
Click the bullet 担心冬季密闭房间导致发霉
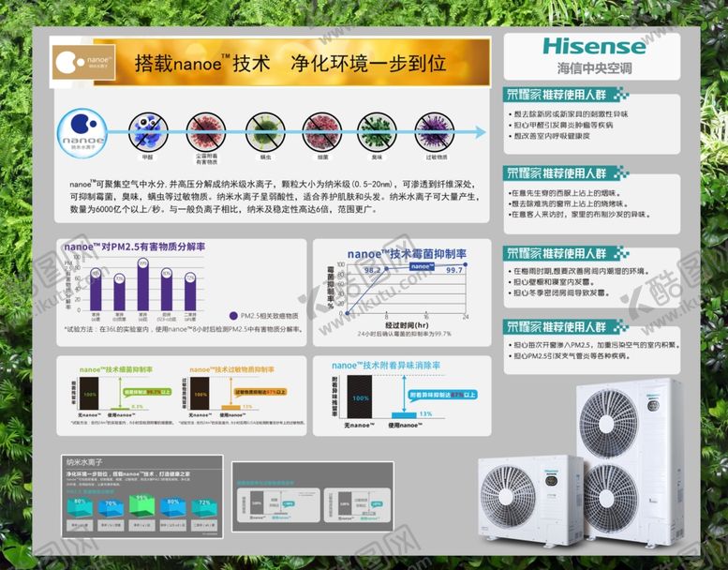[x=559, y=293]
